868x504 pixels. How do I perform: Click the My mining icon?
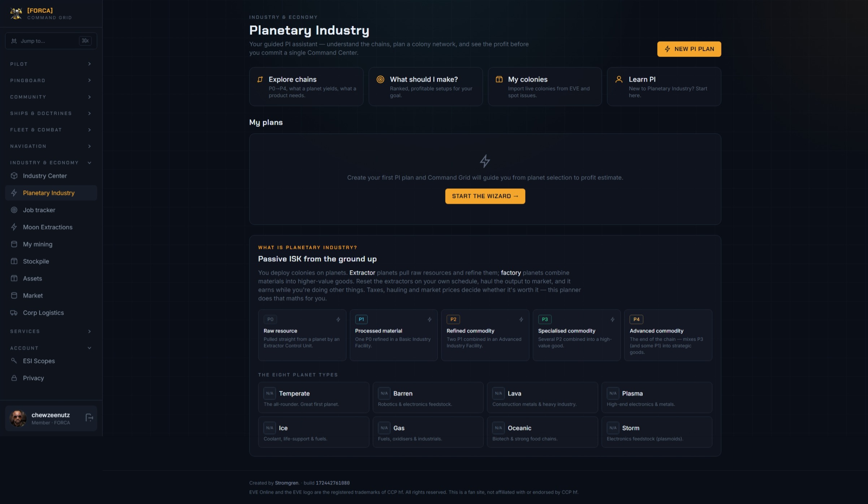pyautogui.click(x=14, y=244)
